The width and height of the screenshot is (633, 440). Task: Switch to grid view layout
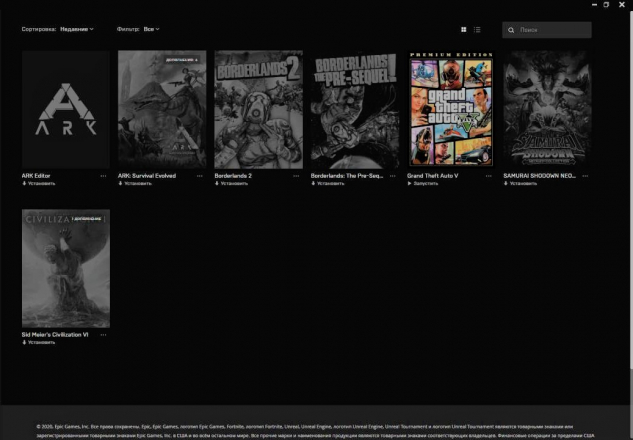pyautogui.click(x=463, y=29)
